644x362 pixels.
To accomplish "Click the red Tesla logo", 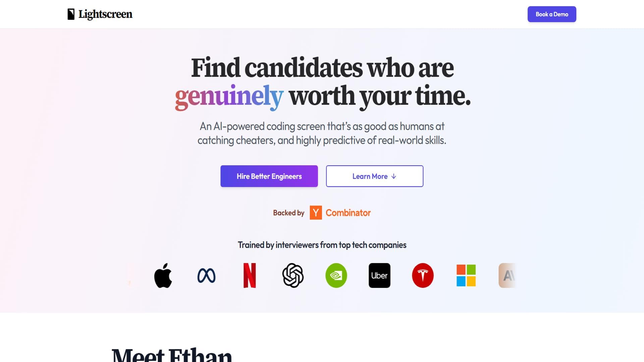I will tap(423, 276).
